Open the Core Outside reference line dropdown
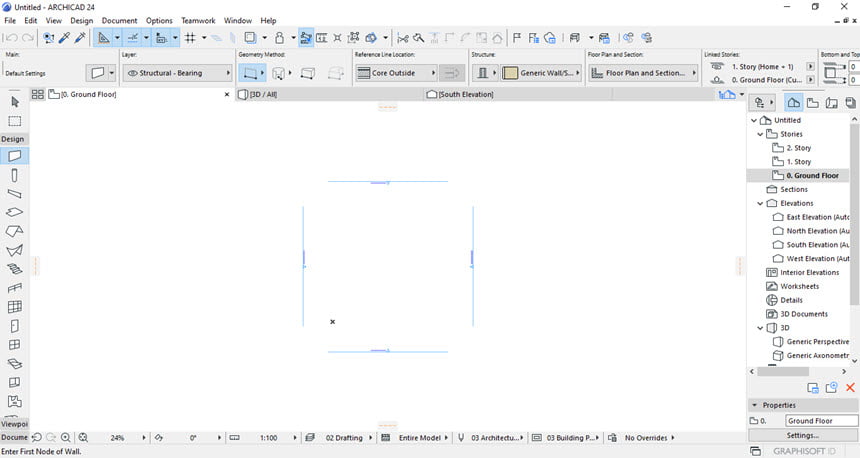This screenshot has height=458, width=860. tap(396, 73)
